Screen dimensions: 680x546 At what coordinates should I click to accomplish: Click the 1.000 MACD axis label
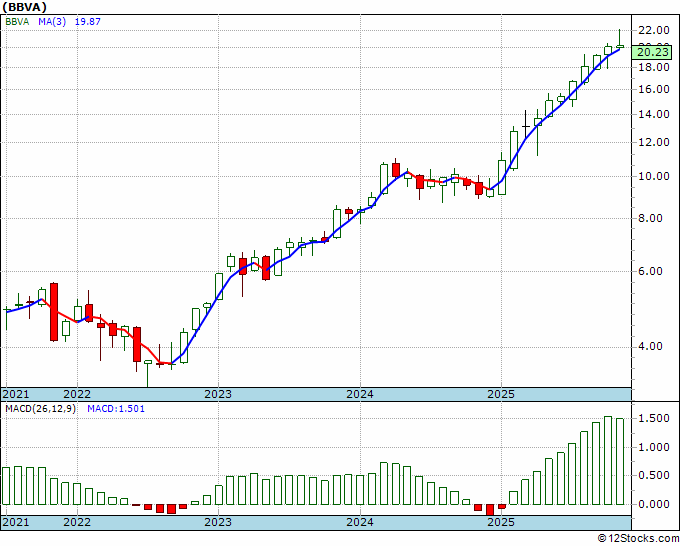point(654,448)
